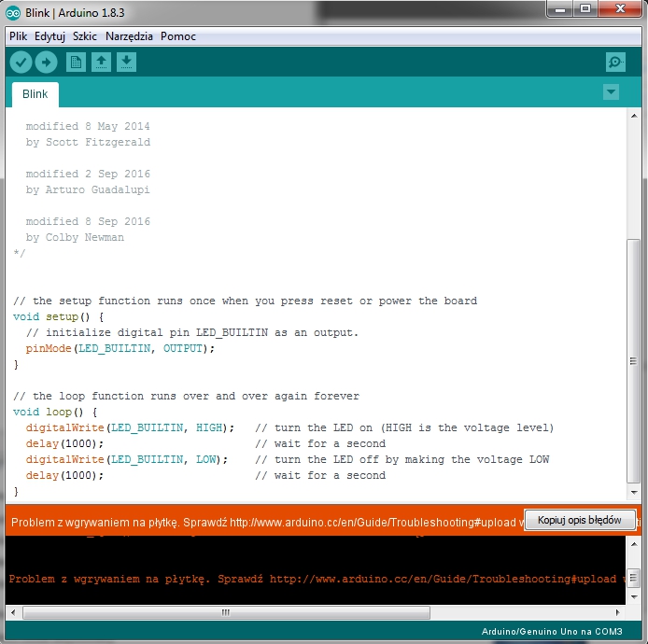648x644 pixels.
Task: Click 'digitalWrite(LED_BUILTIN, HIGH);' code
Action: 130,428
